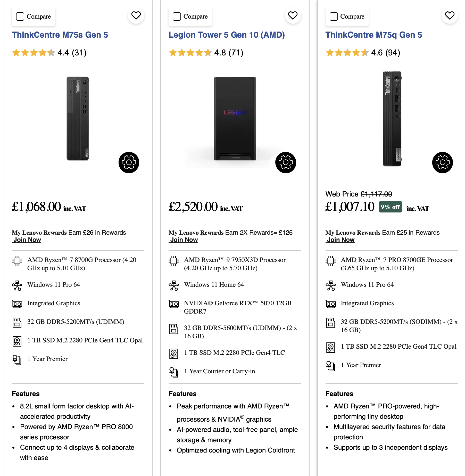This screenshot has height=476, width=465.
Task: Enable Compare for Legion Tower 5
Action: coord(177,17)
